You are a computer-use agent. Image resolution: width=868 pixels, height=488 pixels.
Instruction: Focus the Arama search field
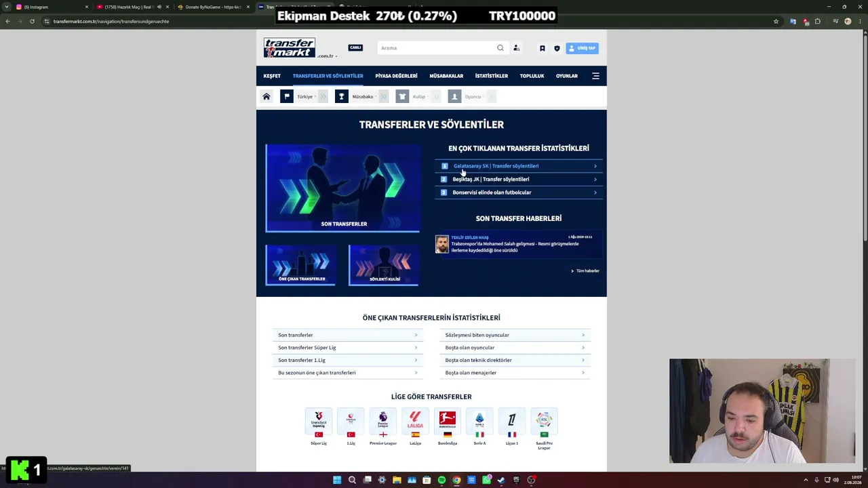click(x=437, y=48)
